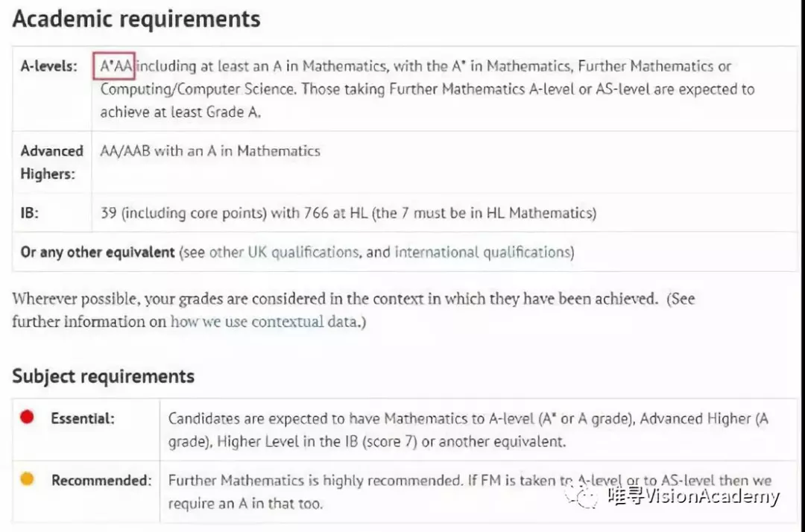Click the highlighted A*AA grade box
The image size is (805, 532).
pyautogui.click(x=114, y=66)
